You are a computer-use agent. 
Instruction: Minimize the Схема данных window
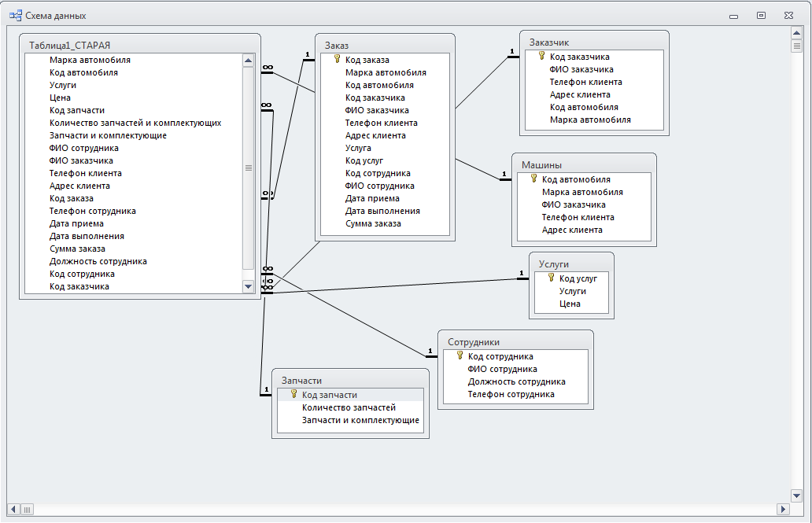pos(733,16)
